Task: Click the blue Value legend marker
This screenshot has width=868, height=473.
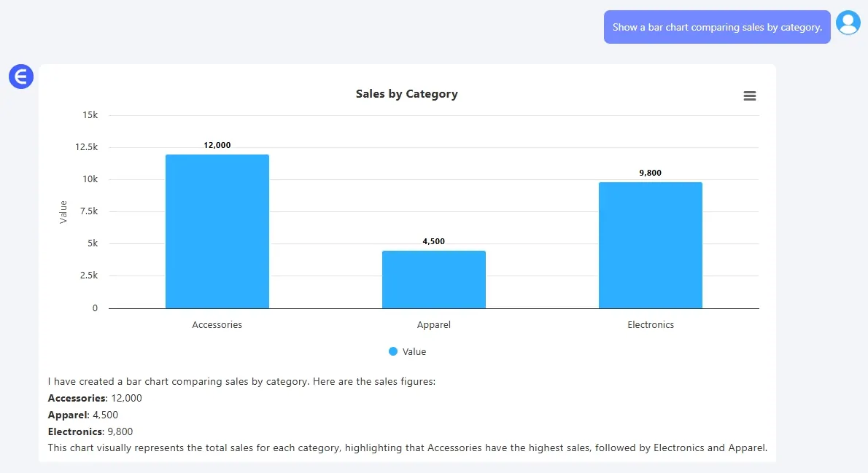Action: [x=393, y=351]
